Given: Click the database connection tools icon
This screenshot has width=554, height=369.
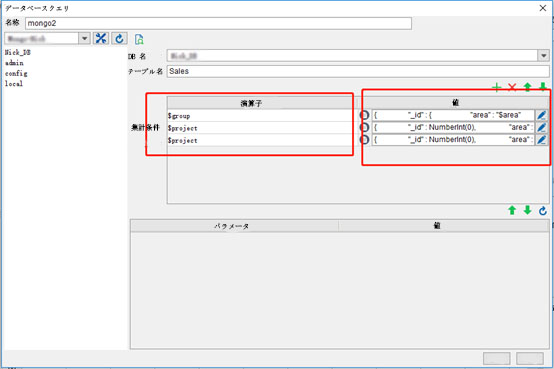Looking at the screenshot, I should (x=101, y=38).
